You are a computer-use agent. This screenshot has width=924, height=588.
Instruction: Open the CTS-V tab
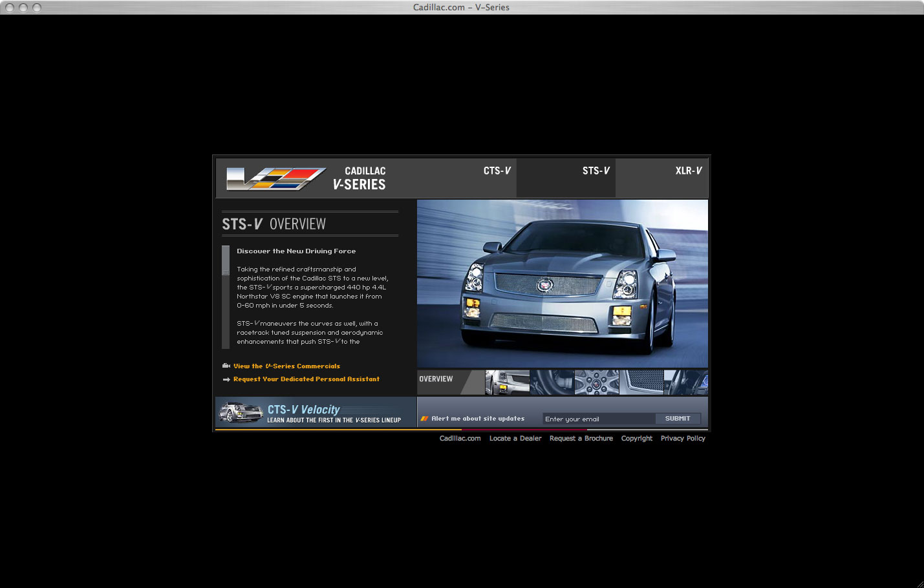click(497, 171)
